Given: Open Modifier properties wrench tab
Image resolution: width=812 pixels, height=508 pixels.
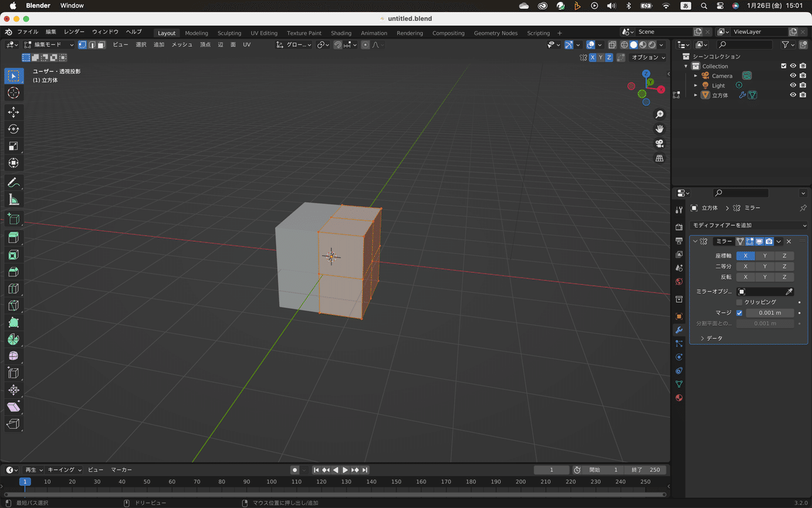Looking at the screenshot, I should pyautogui.click(x=679, y=330).
